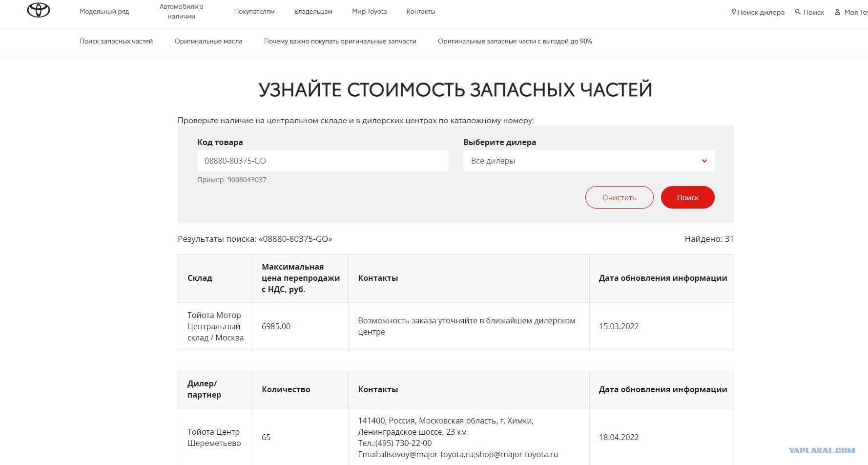Click Тойота Мотор Центральный склад cell
868x465 pixels.
(215, 326)
